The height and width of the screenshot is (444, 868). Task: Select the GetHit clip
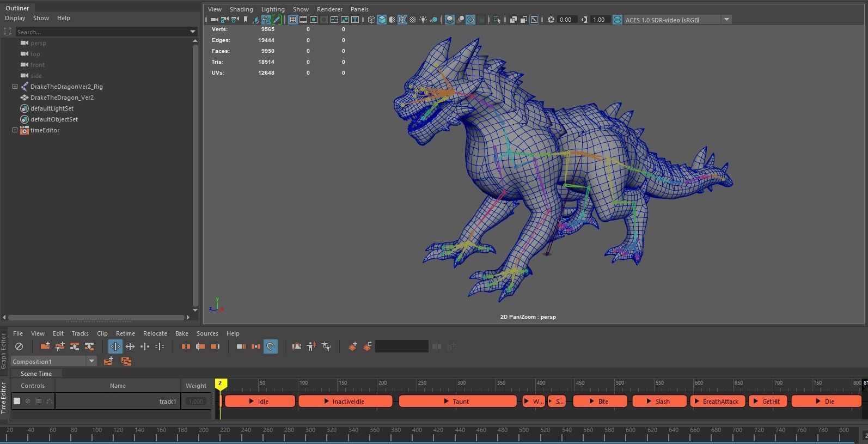(x=767, y=402)
